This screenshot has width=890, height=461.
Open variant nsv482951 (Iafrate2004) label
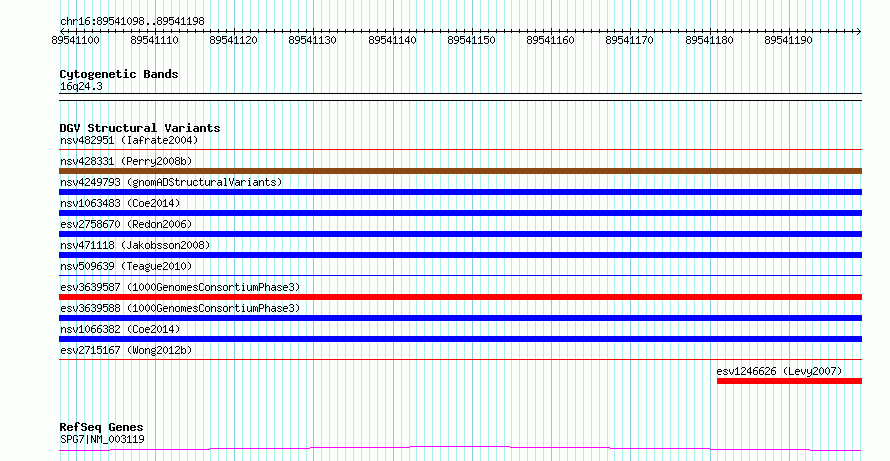(x=129, y=140)
